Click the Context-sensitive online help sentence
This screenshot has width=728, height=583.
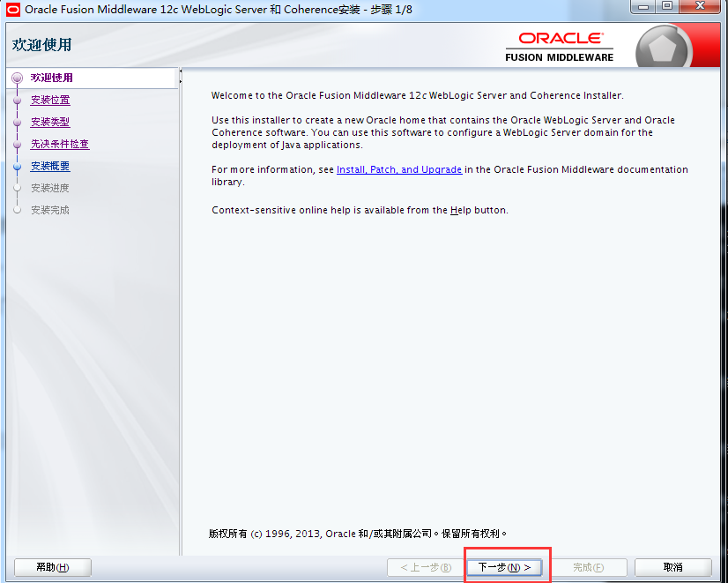click(x=360, y=210)
